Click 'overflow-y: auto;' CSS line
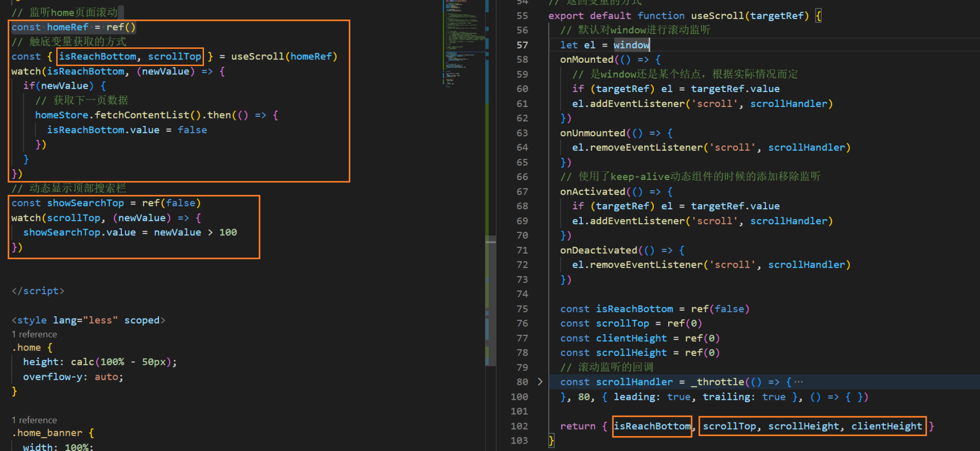Image resolution: width=980 pixels, height=451 pixels. point(73,377)
